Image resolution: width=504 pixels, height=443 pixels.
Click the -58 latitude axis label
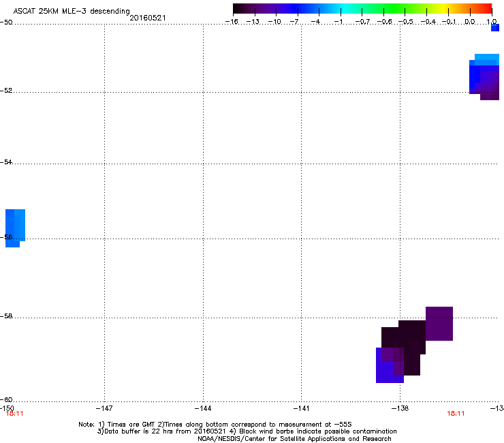[x=6, y=316]
